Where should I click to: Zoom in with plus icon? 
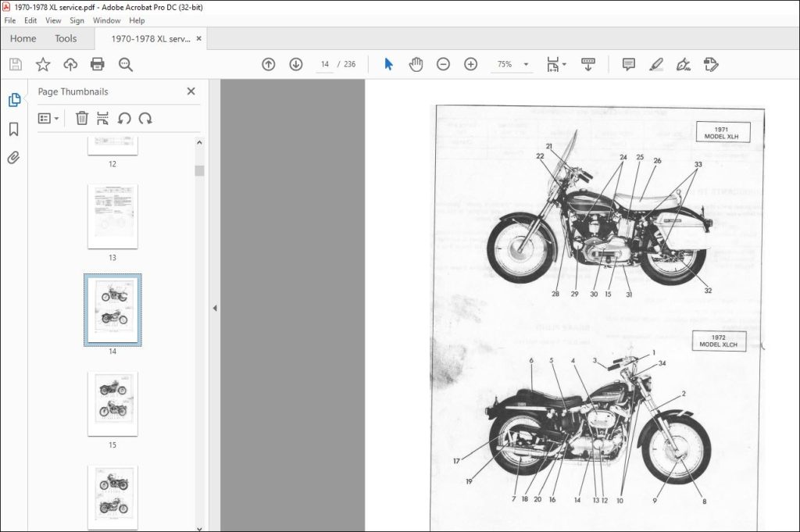pos(470,64)
